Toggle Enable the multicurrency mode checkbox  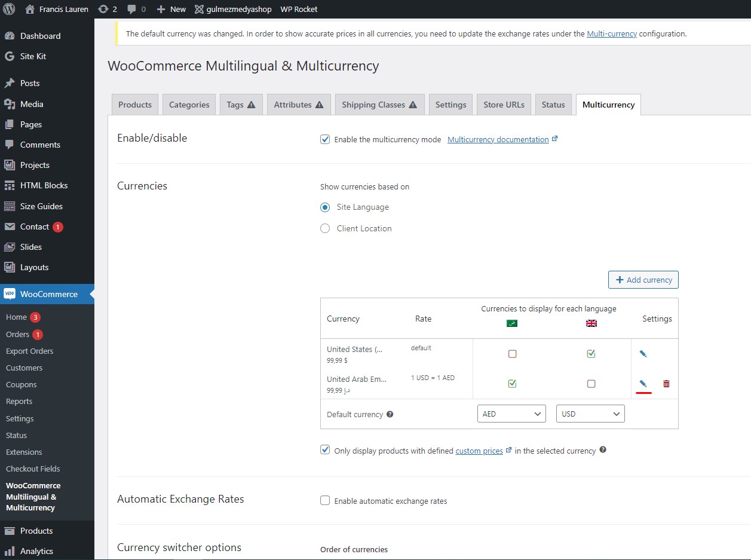click(x=325, y=139)
